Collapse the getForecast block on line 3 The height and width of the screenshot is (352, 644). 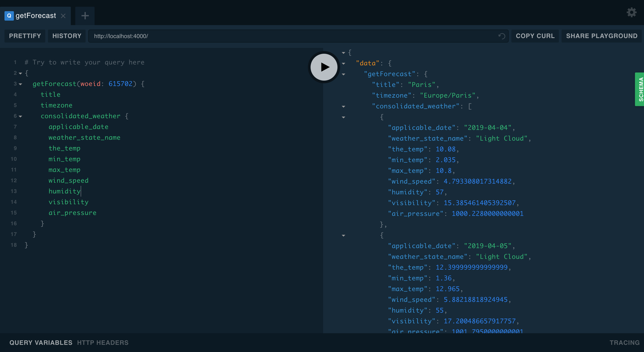[20, 84]
